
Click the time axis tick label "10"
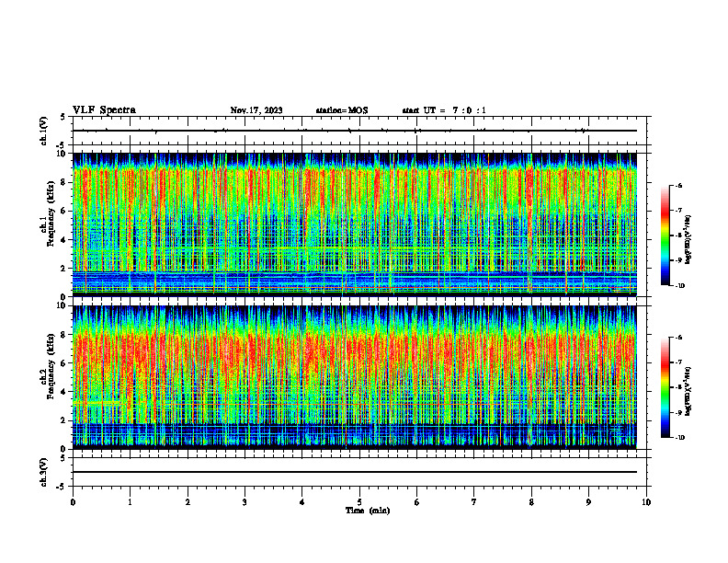[646, 502]
